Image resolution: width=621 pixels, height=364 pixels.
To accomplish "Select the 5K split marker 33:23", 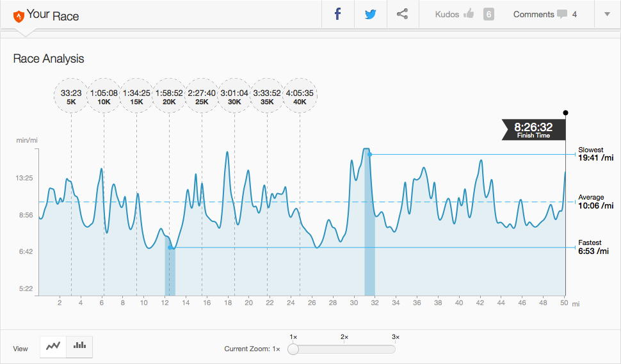I will (x=71, y=97).
